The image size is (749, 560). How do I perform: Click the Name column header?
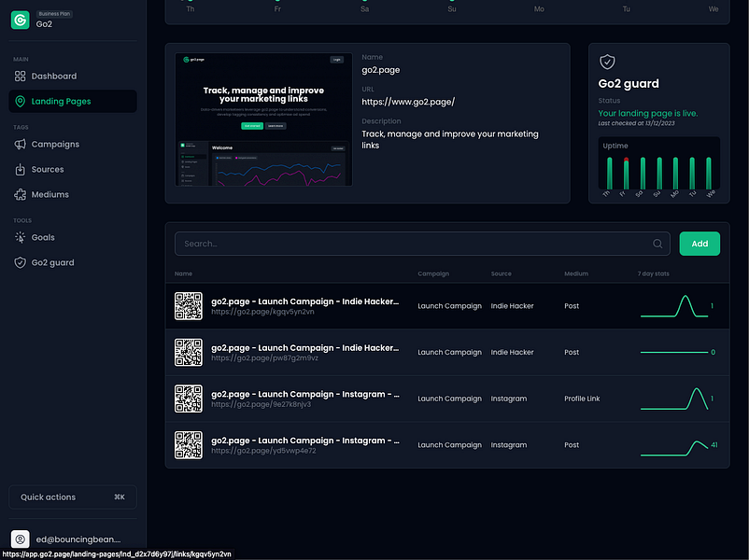click(183, 273)
